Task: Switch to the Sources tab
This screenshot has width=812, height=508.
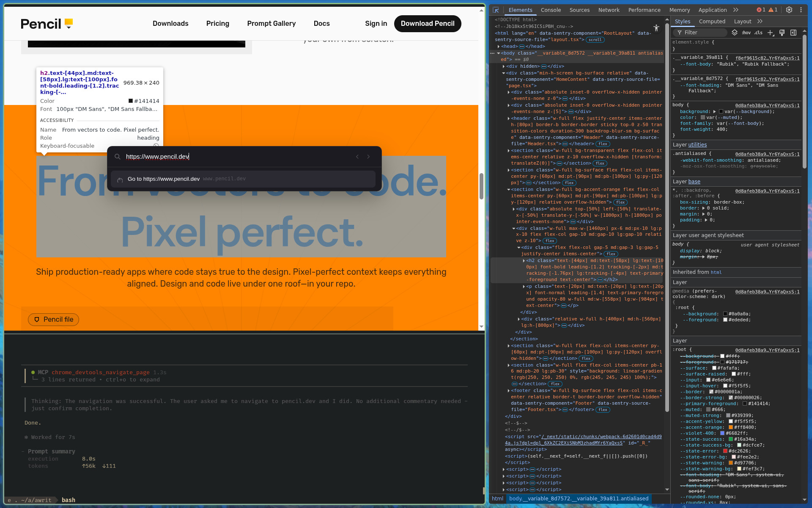Action: [x=579, y=10]
